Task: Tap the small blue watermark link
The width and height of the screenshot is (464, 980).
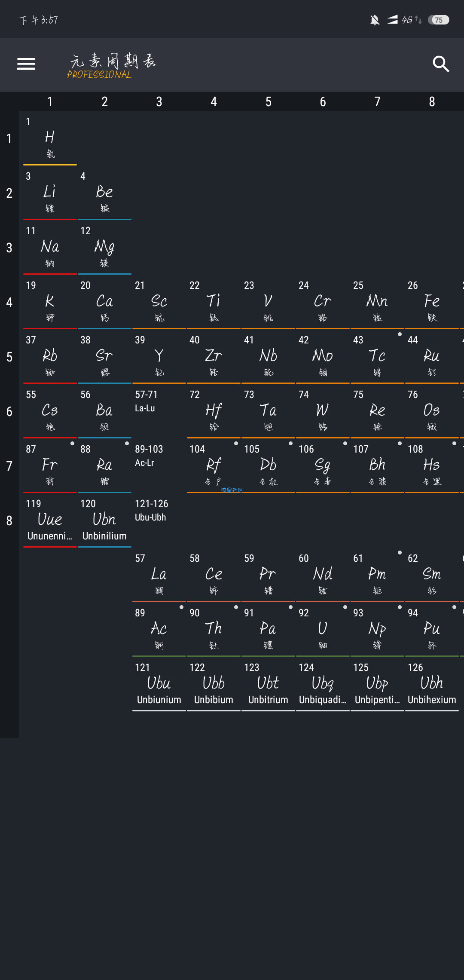Action: [x=232, y=490]
